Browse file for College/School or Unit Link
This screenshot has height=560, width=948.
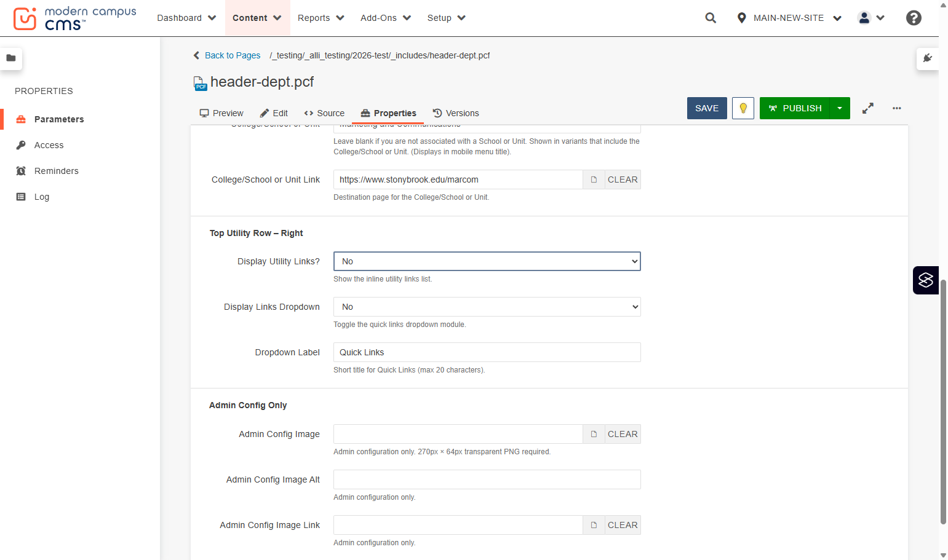594,179
